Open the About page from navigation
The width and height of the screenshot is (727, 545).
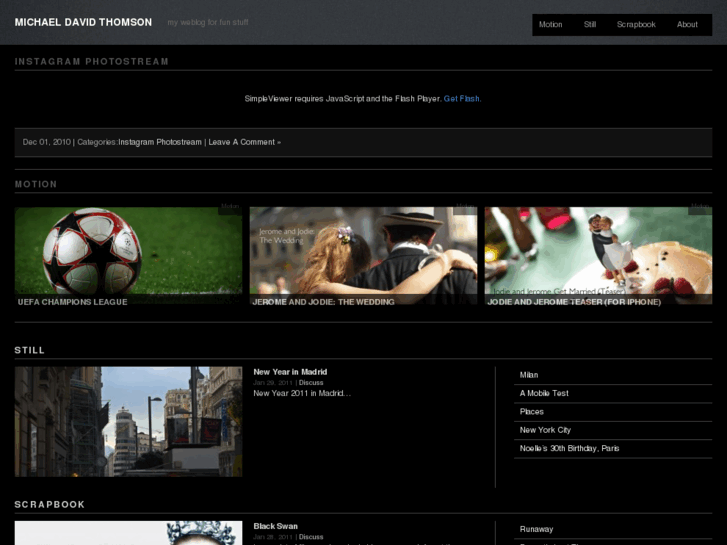(687, 25)
